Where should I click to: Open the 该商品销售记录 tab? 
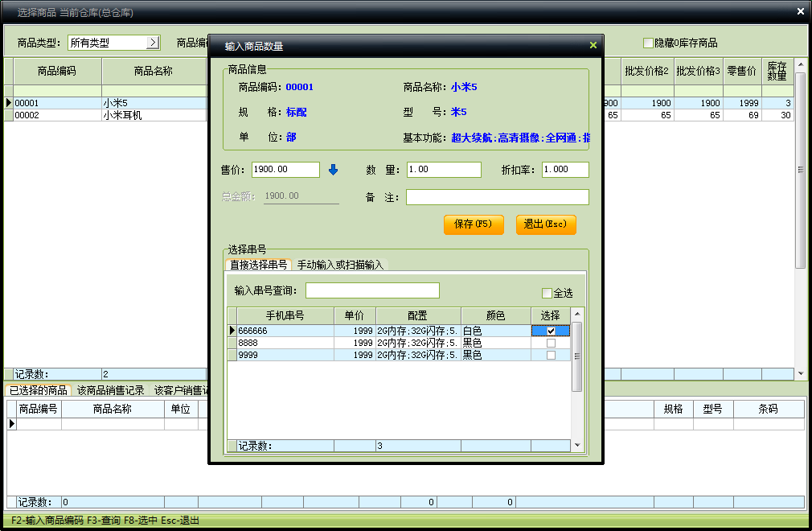click(110, 390)
